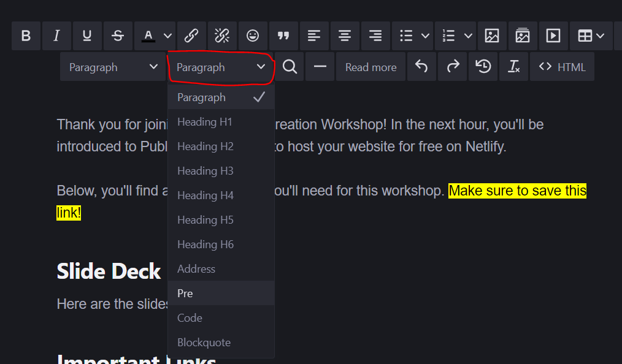Remove link with unlink icon
Viewport: 622px width, 364px height.
222,36
